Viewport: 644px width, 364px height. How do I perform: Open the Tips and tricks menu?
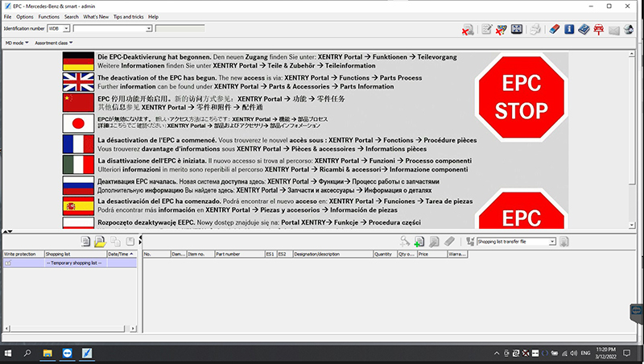(129, 17)
